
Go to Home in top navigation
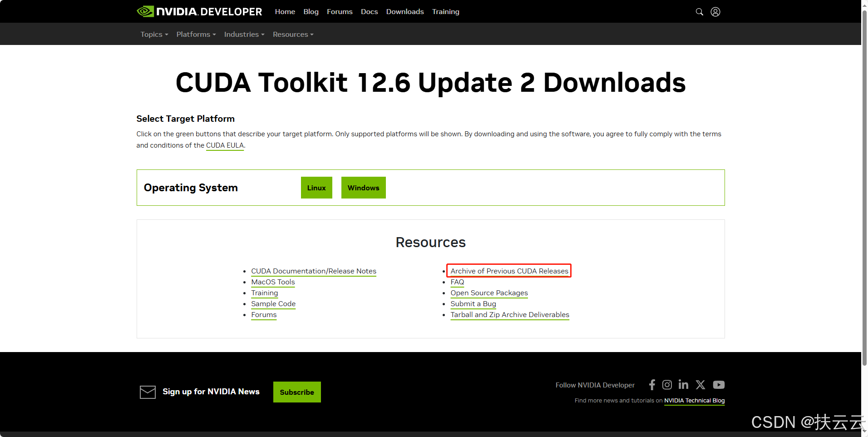285,12
